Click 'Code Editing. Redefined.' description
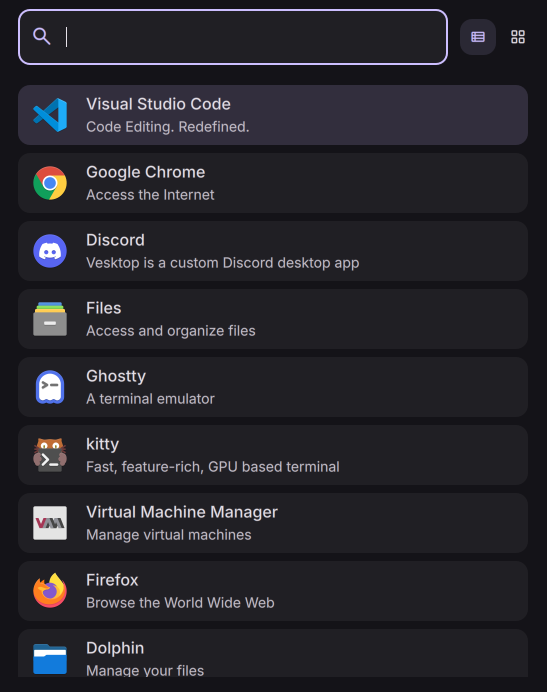 coord(168,127)
